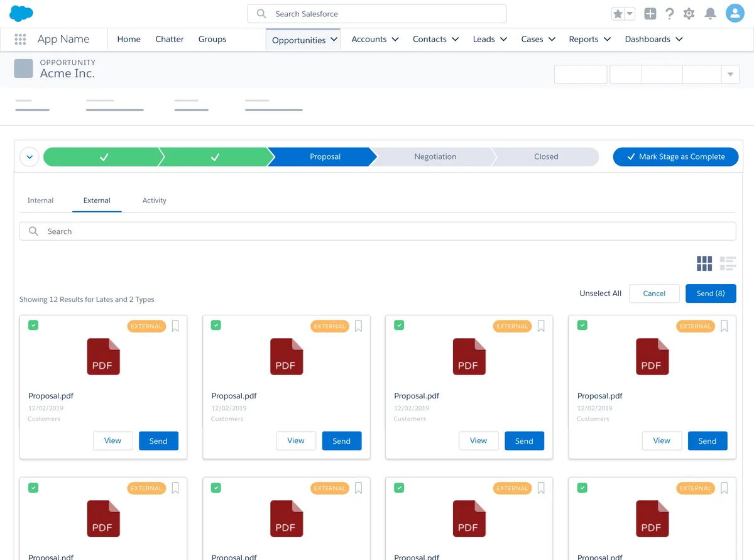This screenshot has width=754, height=560.
Task: Click the PDF file icon on the first top-row card
Action: click(103, 357)
